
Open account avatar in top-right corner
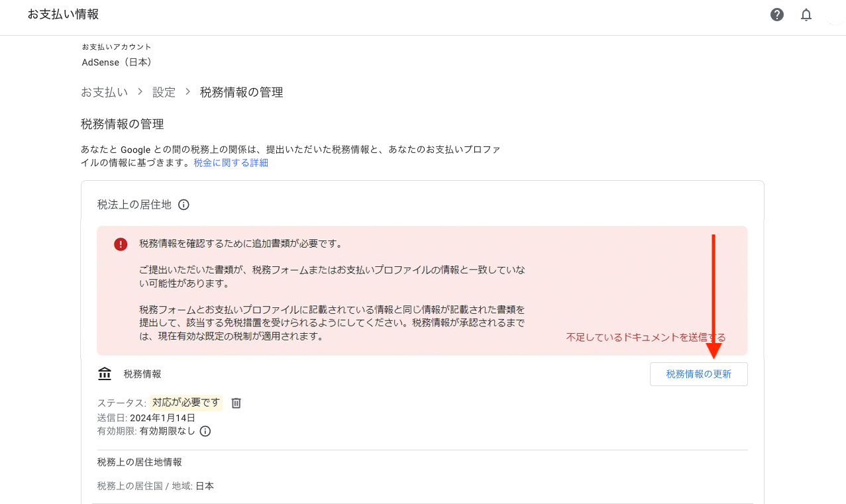tap(836, 15)
